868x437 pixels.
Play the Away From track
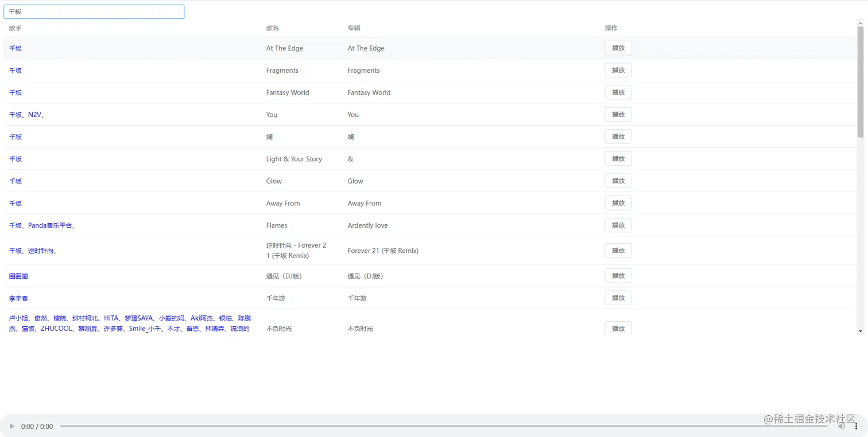click(618, 203)
